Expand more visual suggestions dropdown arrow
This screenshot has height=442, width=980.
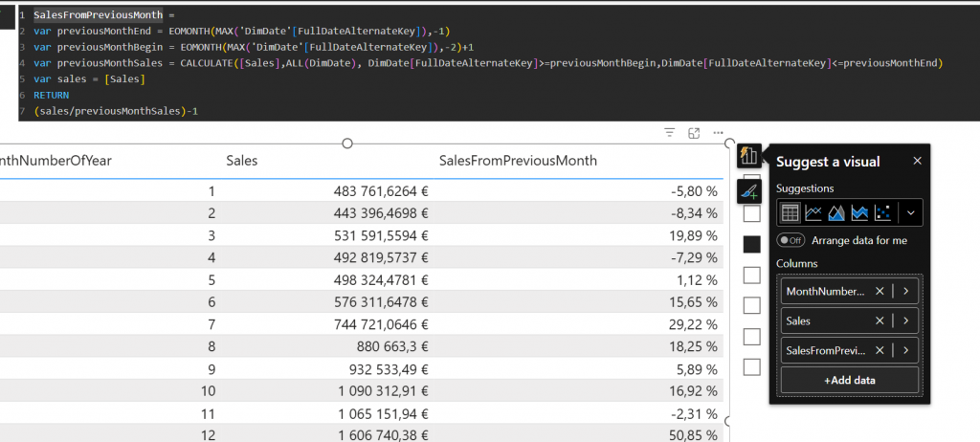pyautogui.click(x=910, y=212)
